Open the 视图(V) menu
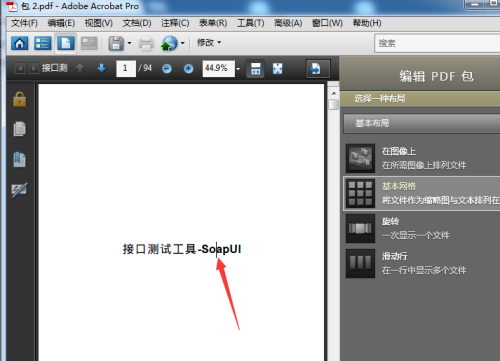 click(99, 23)
